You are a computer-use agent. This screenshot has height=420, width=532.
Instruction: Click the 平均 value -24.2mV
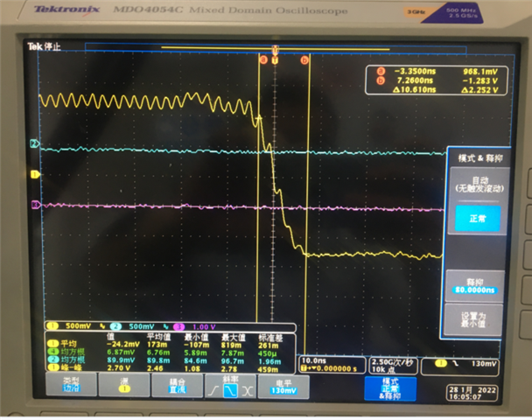pyautogui.click(x=122, y=344)
